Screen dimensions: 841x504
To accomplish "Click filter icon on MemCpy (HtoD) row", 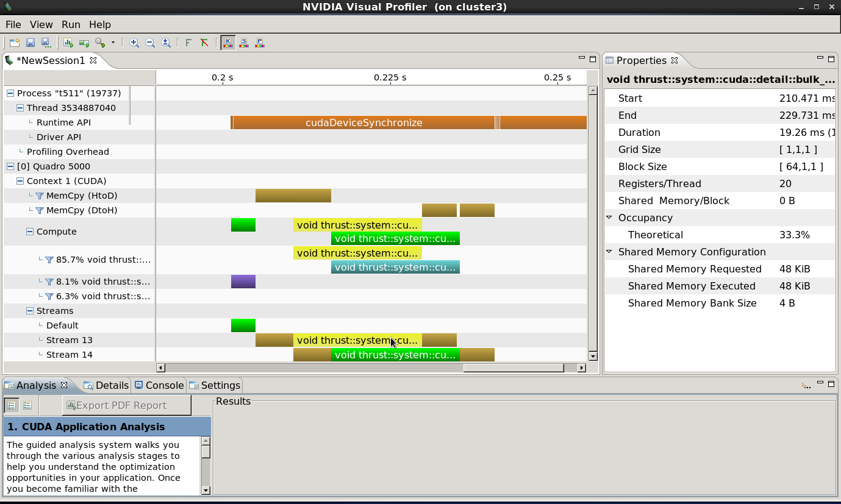I will [40, 196].
